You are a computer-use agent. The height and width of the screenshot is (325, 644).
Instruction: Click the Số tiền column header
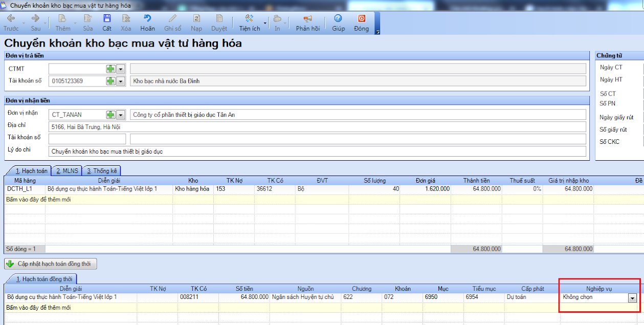[x=245, y=289]
